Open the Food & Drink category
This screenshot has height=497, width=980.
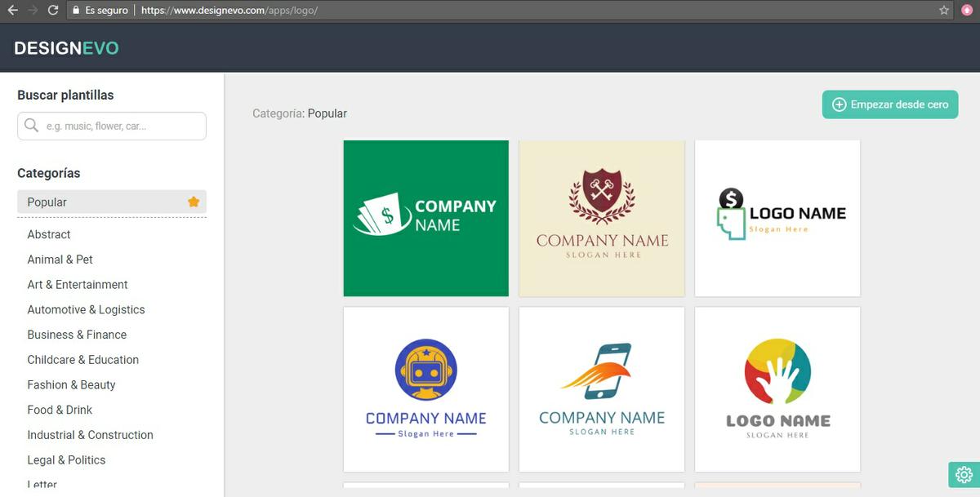click(x=60, y=410)
